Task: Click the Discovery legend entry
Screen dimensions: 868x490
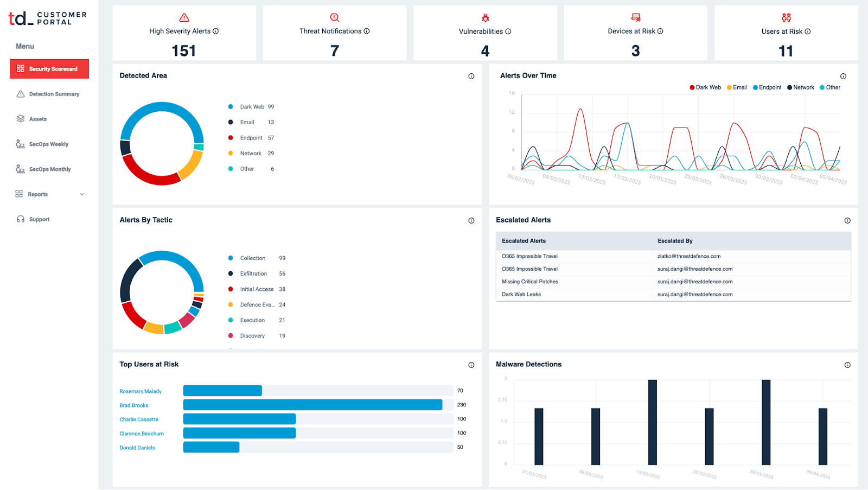Action: 257,336
